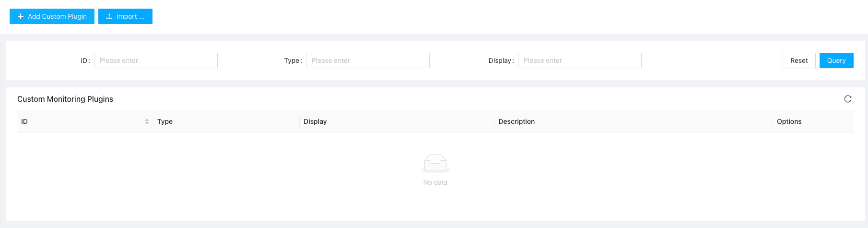The width and height of the screenshot is (868, 228).
Task: Focus the ID filter input field
Action: coord(155,60)
